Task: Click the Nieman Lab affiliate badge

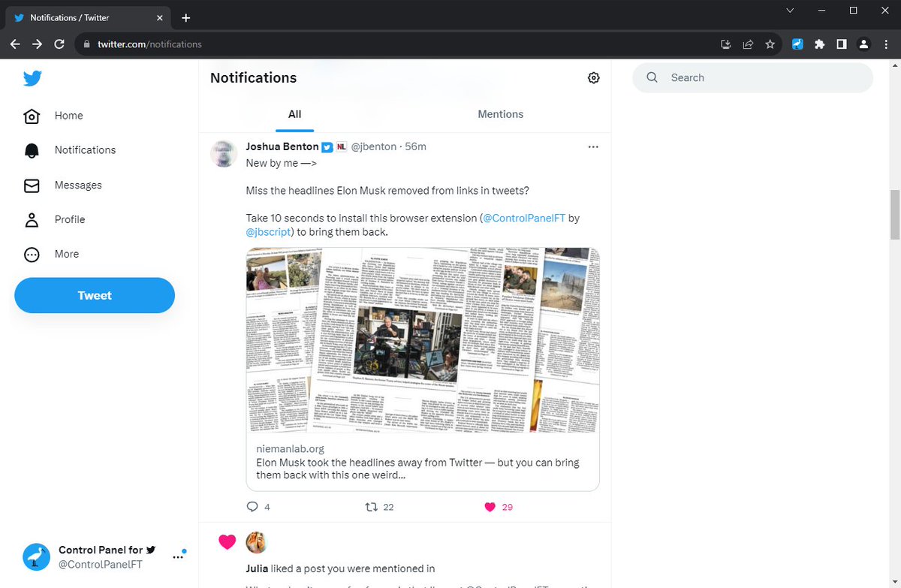Action: coord(342,146)
